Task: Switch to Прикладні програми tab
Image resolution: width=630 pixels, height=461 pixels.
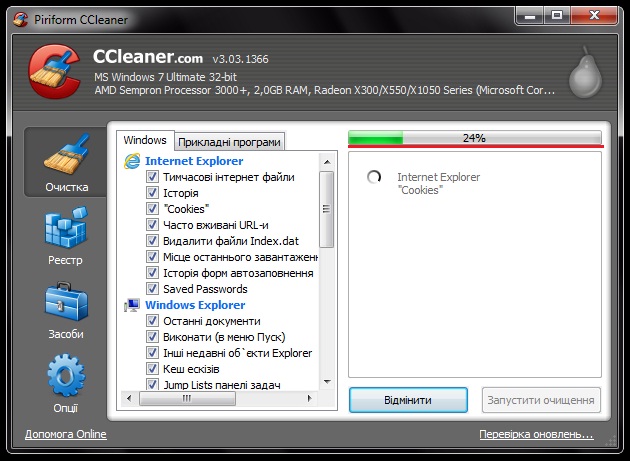Action: 229,142
